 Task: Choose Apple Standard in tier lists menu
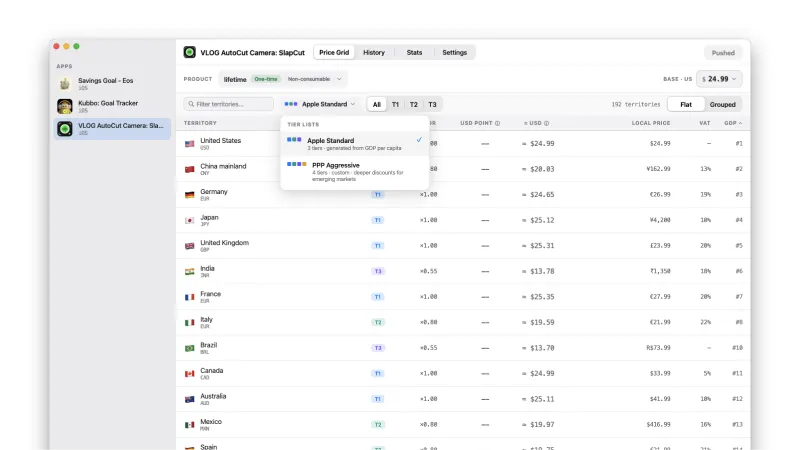[x=355, y=144]
